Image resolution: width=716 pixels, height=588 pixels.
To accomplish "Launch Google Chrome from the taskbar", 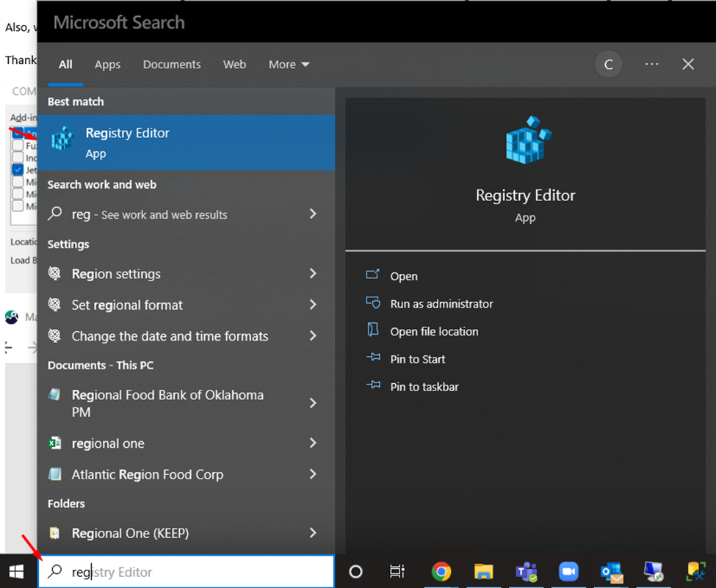I will coord(441,571).
